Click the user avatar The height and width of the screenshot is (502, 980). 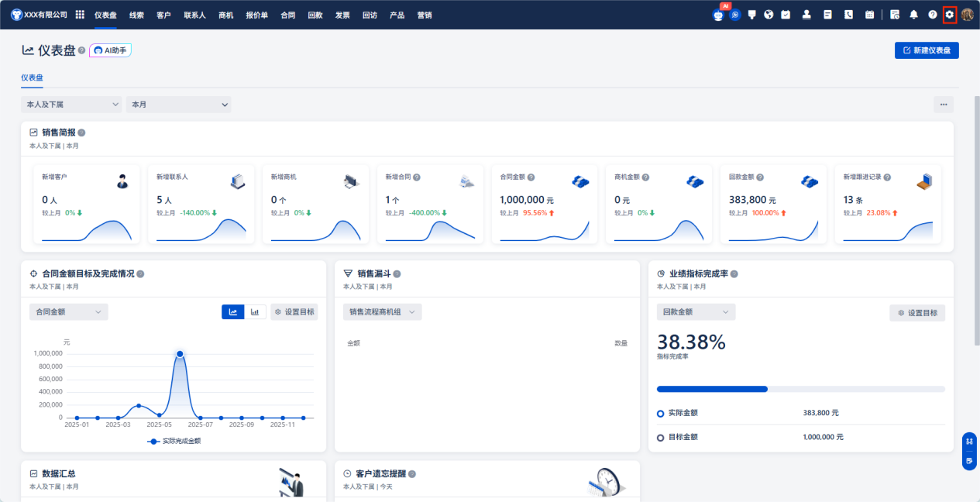(967, 15)
